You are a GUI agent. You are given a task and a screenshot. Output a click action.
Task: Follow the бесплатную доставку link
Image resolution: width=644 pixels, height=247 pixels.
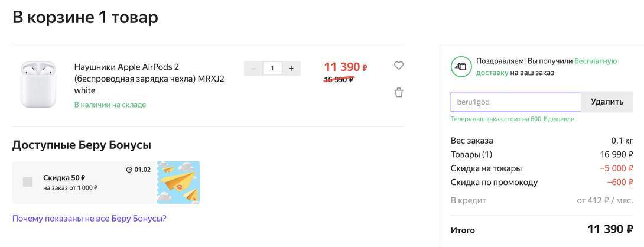tap(547, 67)
